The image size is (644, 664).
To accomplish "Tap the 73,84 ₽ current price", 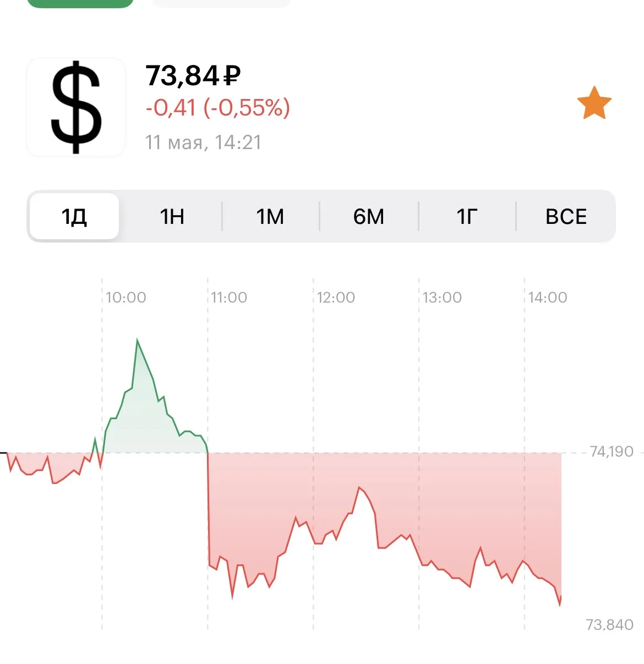I will [x=193, y=75].
